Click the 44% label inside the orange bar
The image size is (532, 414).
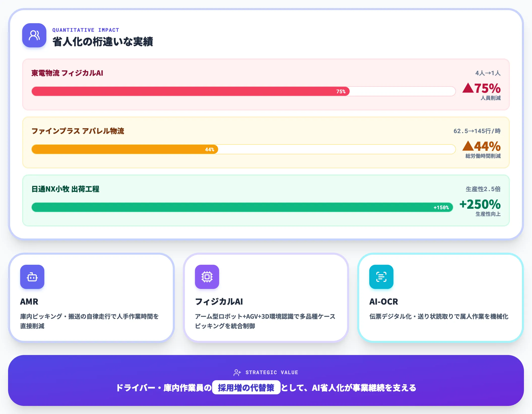click(x=210, y=150)
